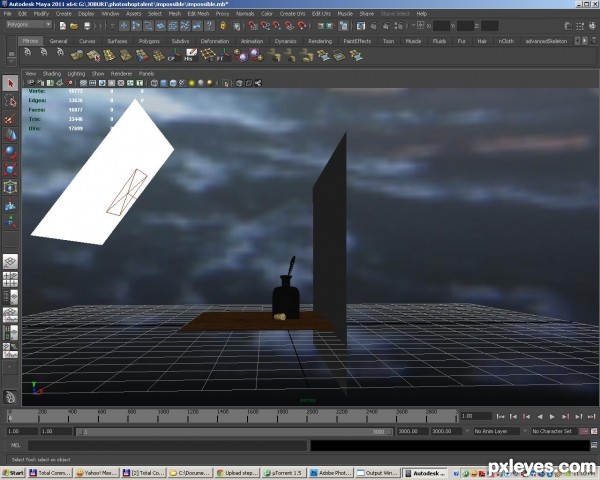The image size is (600, 480).
Task: Click the MEL command input field
Action: (167, 445)
